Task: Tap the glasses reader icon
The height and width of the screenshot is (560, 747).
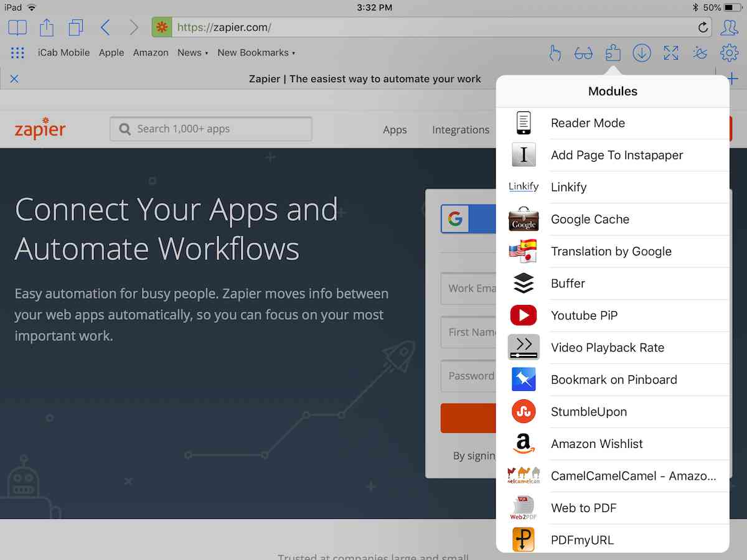Action: [583, 54]
